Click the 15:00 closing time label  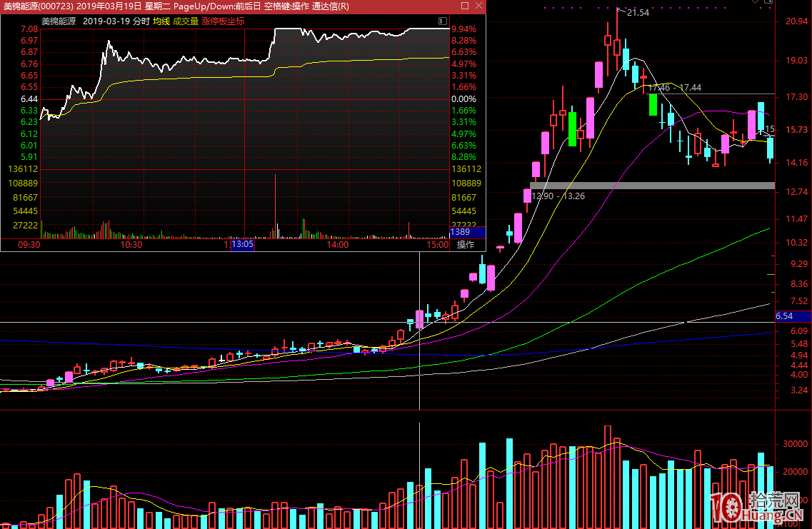point(436,245)
